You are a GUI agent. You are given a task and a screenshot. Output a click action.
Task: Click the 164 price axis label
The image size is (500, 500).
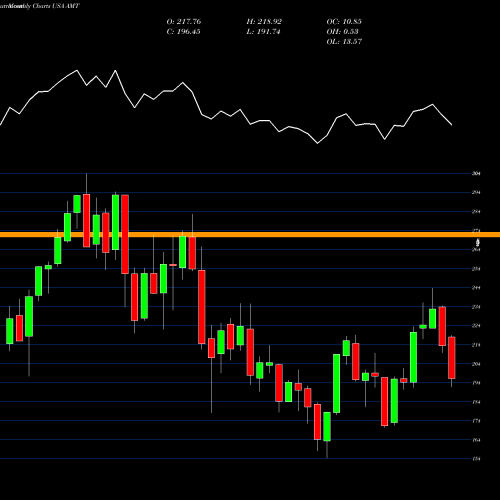(x=476, y=440)
